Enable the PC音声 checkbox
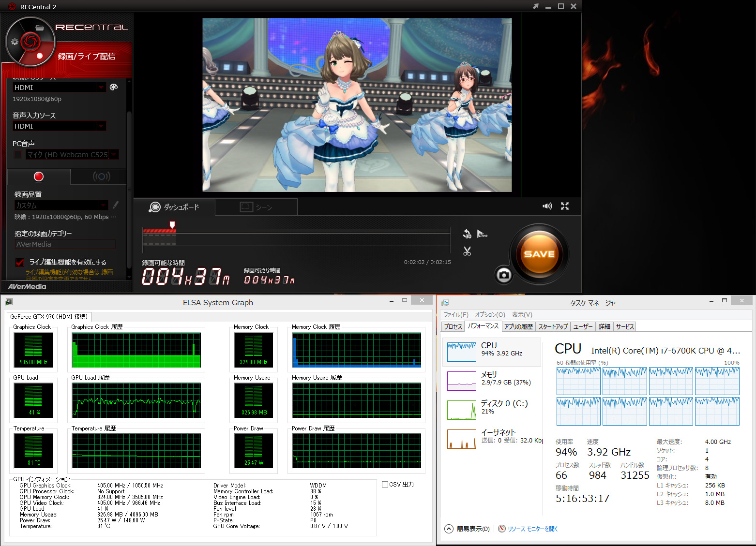The height and width of the screenshot is (546, 756). (x=18, y=154)
